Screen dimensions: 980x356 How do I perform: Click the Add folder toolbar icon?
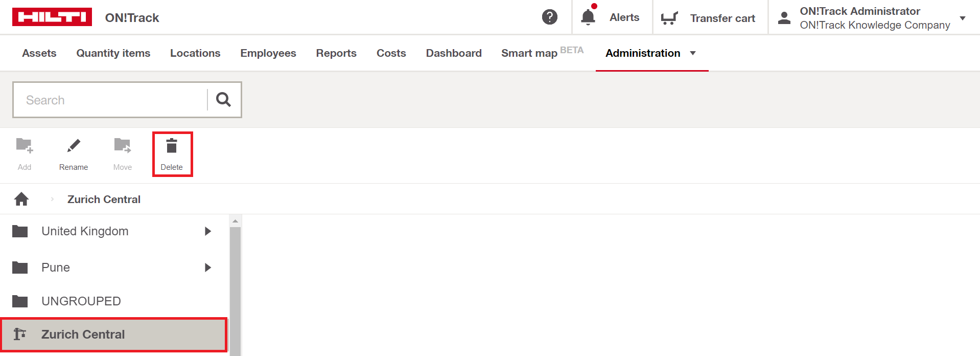25,146
